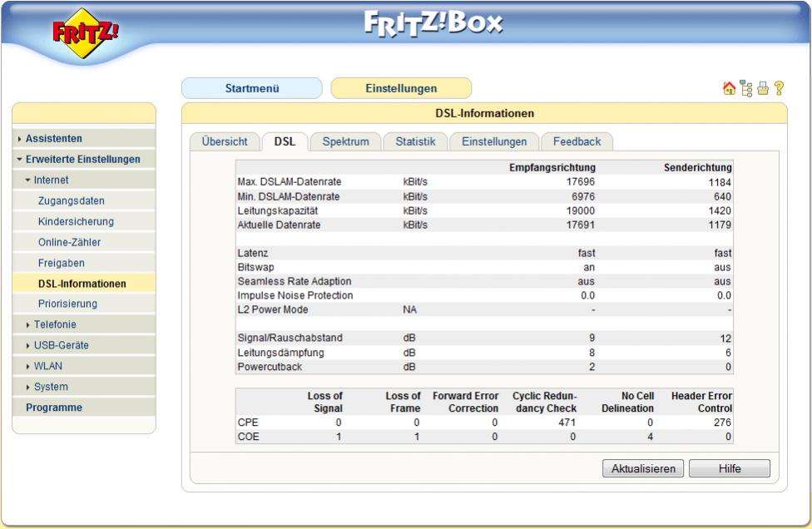Image resolution: width=812 pixels, height=529 pixels.
Task: Click the yellow Einstellungen top button
Action: click(x=401, y=88)
